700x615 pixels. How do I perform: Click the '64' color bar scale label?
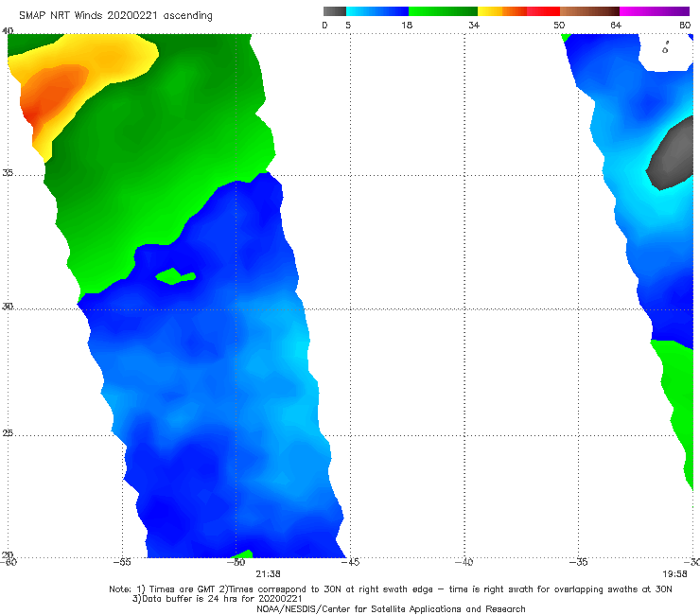616,25
